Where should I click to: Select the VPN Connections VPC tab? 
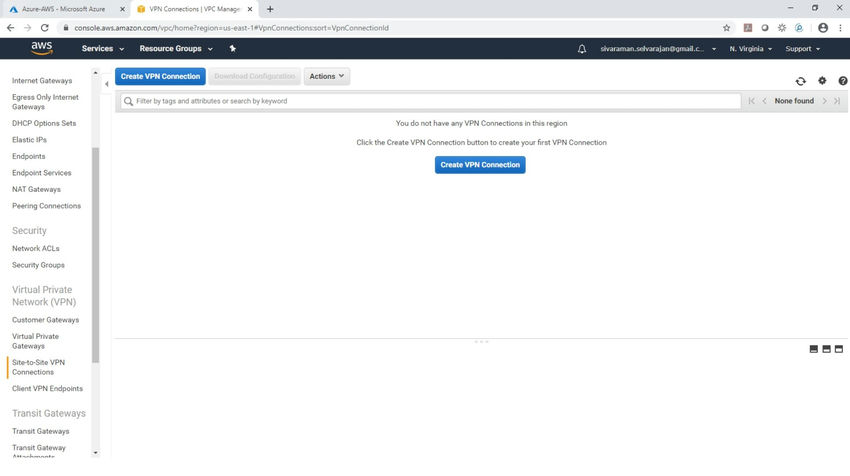click(x=194, y=9)
